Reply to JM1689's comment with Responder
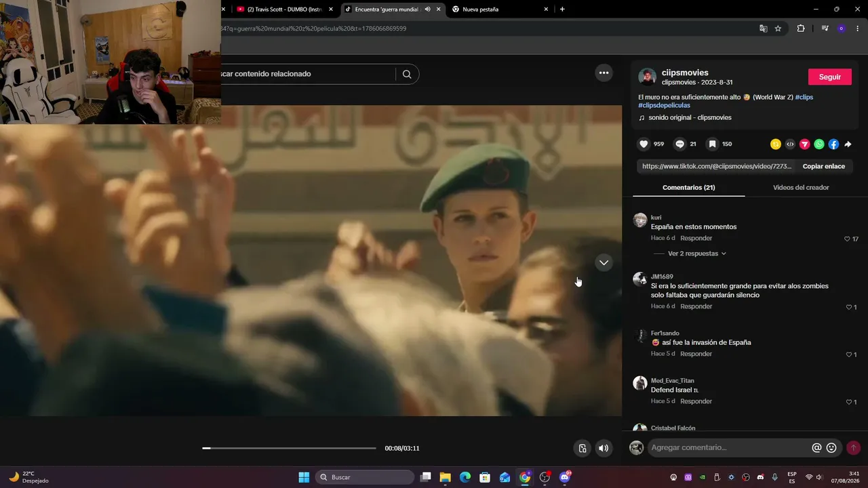The height and width of the screenshot is (488, 868). click(x=696, y=306)
